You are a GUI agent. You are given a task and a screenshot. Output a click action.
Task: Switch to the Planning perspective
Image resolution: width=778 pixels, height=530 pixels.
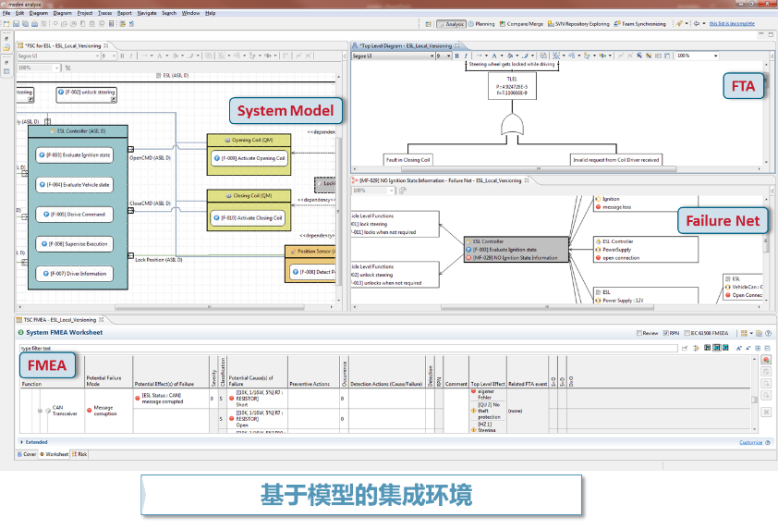482,24
